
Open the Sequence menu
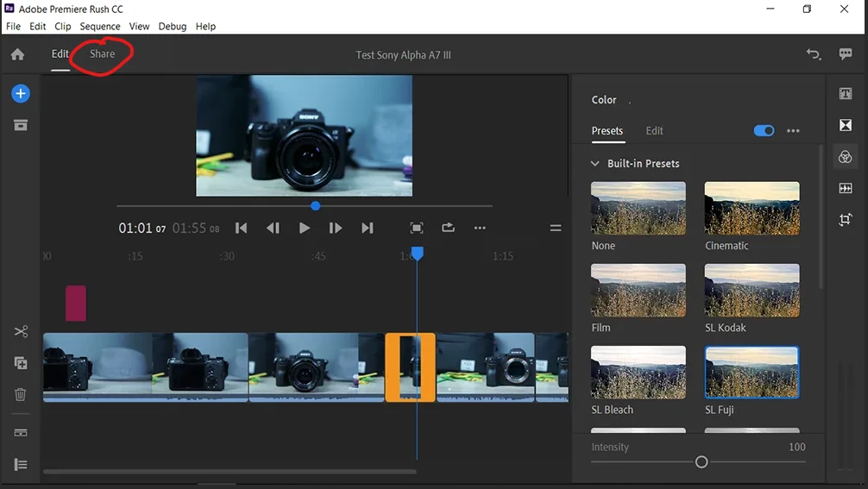100,26
